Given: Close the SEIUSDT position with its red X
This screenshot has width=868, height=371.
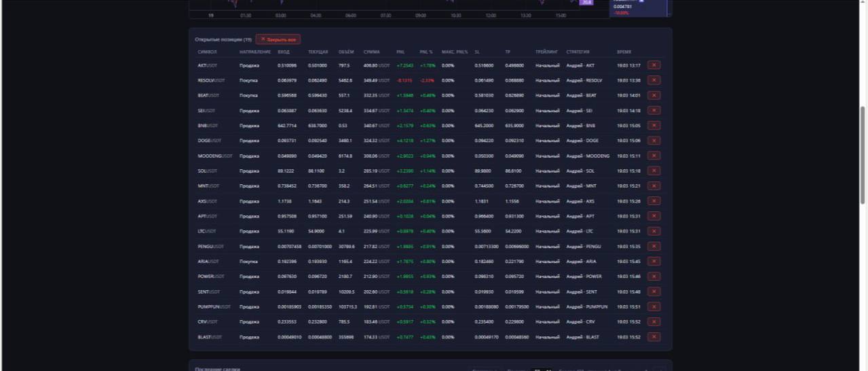Looking at the screenshot, I should coord(654,110).
